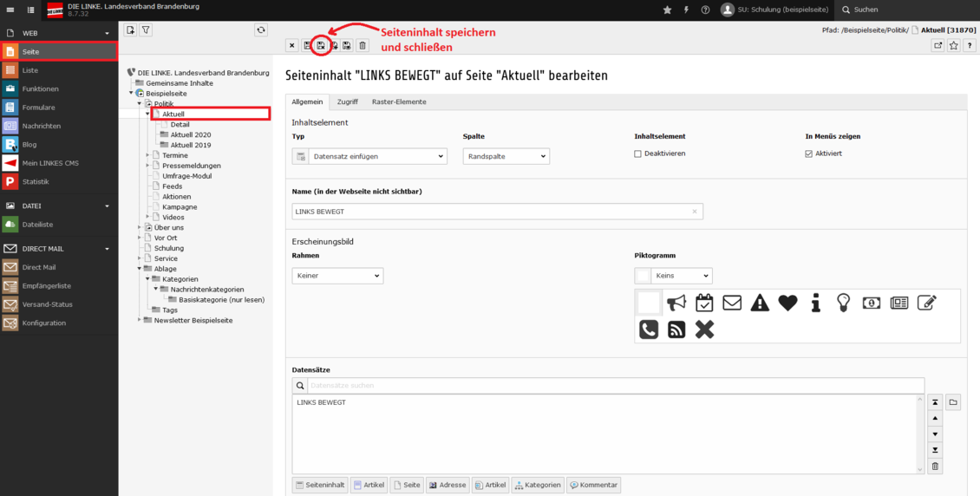The image size is (980, 496).
Task: Open the SU: Schulung user menu
Action: tap(775, 10)
